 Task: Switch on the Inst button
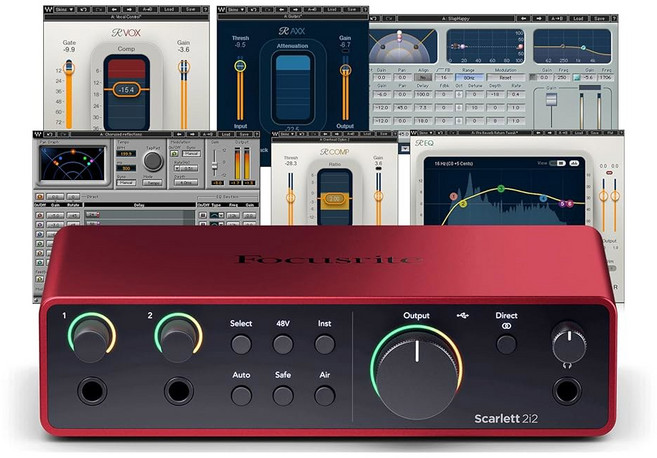[325, 344]
